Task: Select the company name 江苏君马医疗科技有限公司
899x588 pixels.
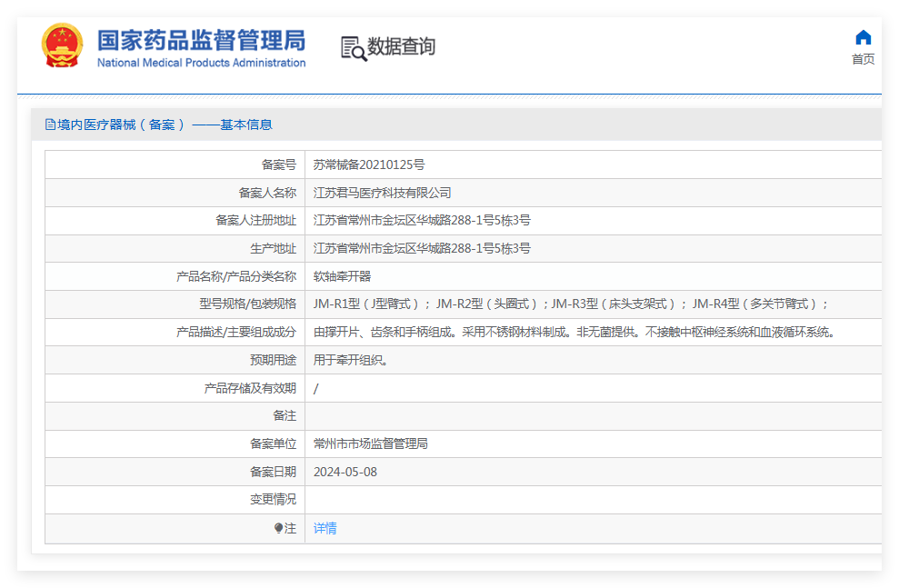Action: pos(382,193)
